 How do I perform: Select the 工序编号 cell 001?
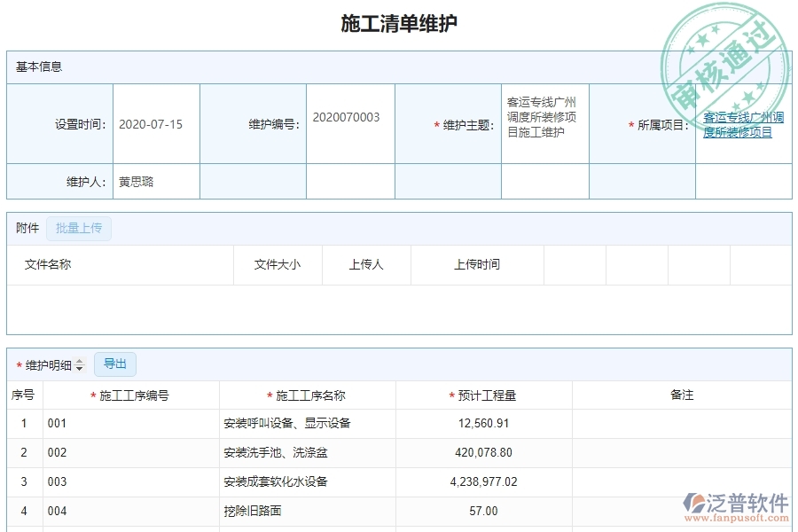point(130,424)
